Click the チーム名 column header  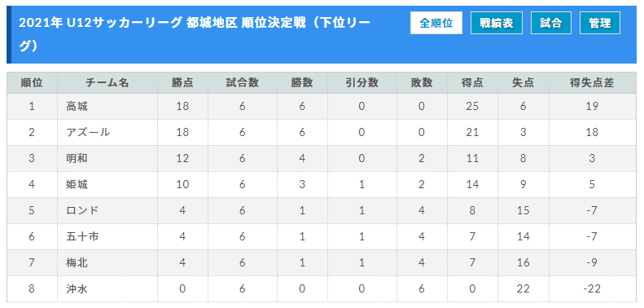click(x=107, y=83)
